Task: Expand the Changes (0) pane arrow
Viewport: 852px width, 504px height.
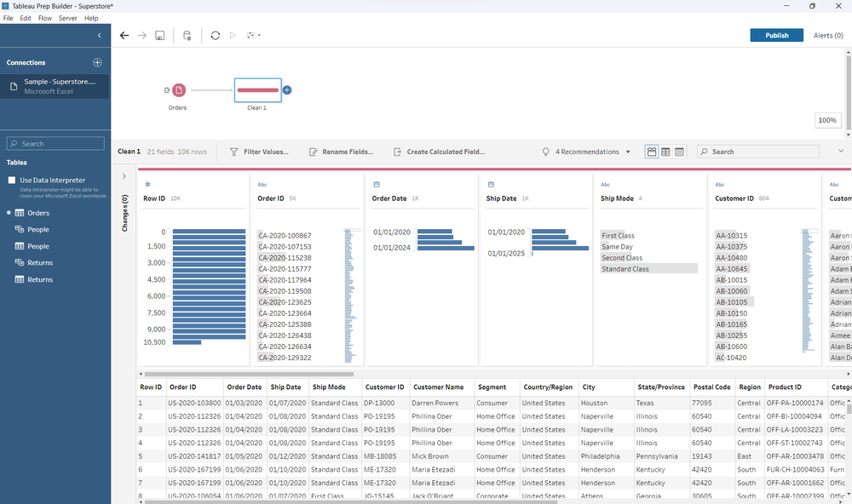Action: (124, 176)
